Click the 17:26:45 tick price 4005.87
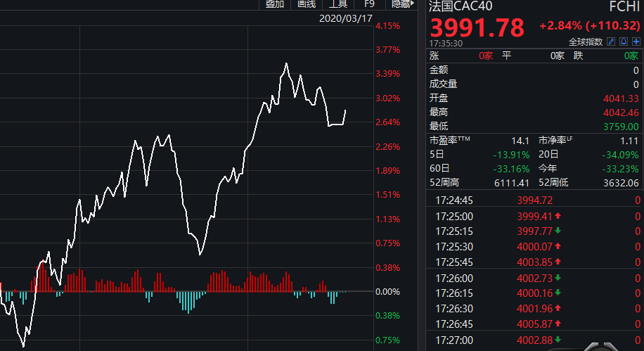 534,324
